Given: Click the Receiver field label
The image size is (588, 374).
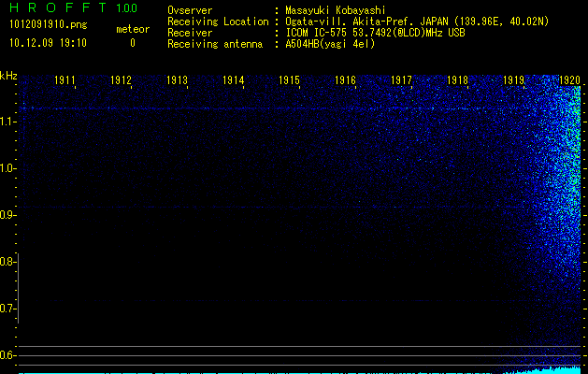Looking at the screenshot, I should (x=190, y=33).
